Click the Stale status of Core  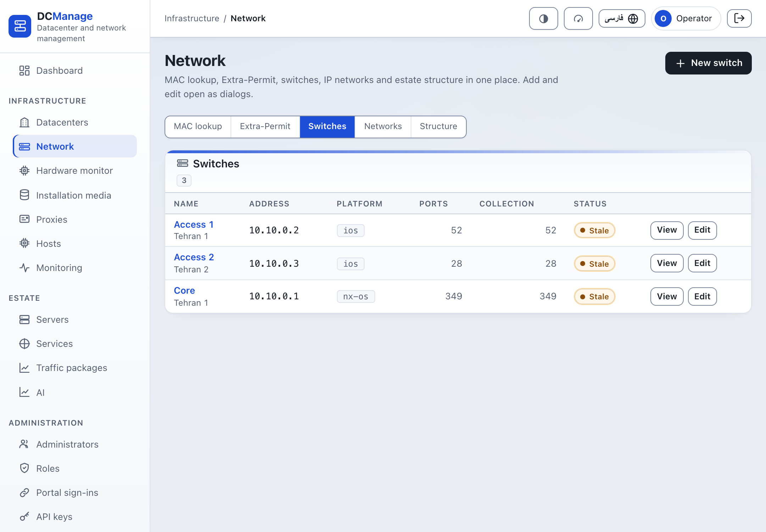594,297
